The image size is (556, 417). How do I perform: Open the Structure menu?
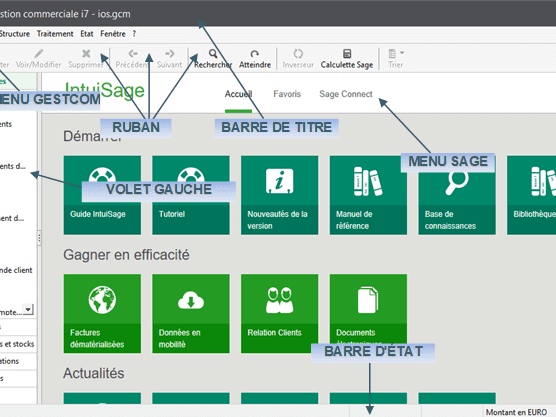15,34
